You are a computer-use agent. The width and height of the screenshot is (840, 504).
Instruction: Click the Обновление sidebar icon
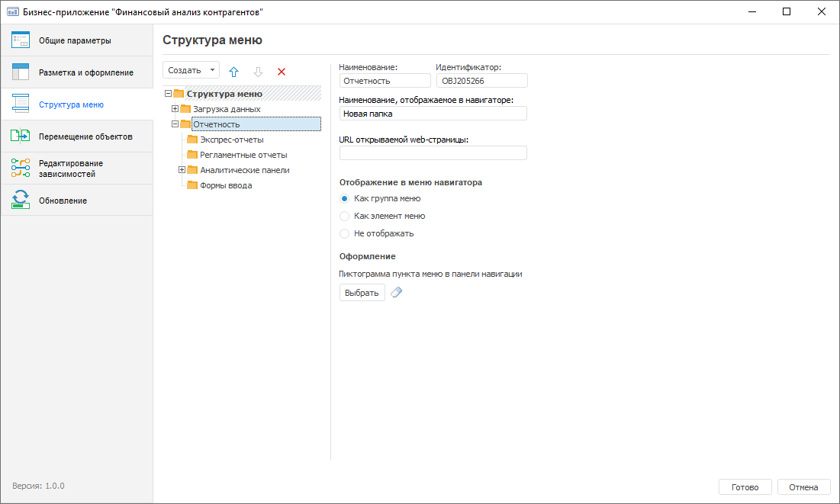[21, 200]
